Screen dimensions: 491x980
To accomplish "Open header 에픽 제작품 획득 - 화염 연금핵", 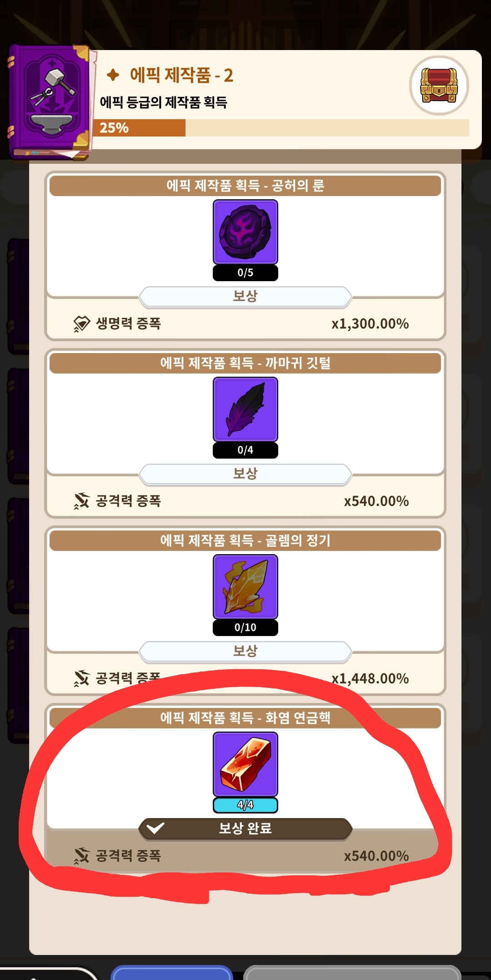I will 245,718.
